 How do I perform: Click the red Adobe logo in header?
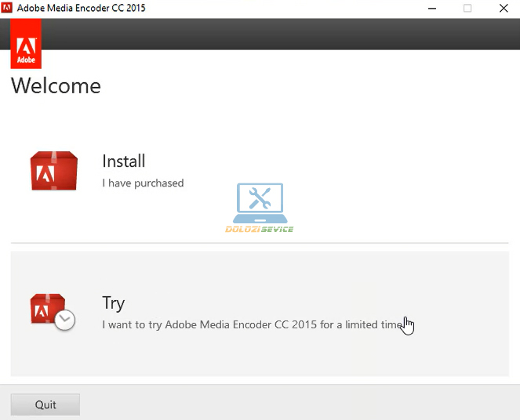(x=26, y=44)
